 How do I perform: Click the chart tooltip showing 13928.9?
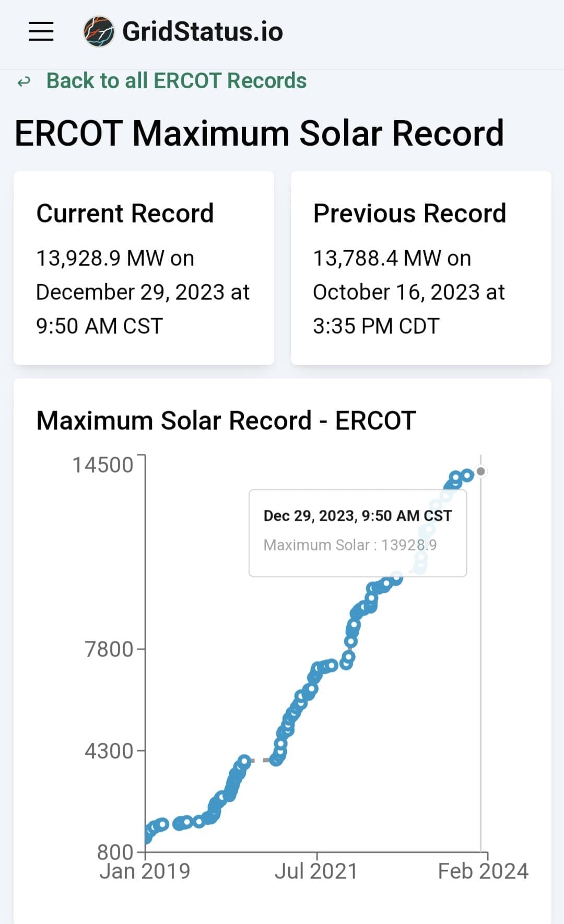coord(357,533)
